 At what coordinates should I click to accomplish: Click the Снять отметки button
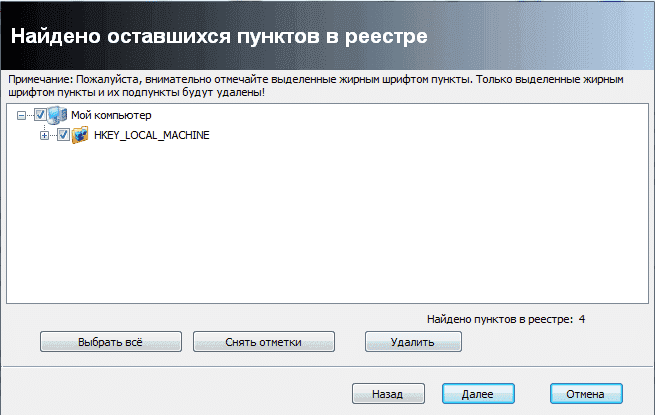pyautogui.click(x=264, y=342)
